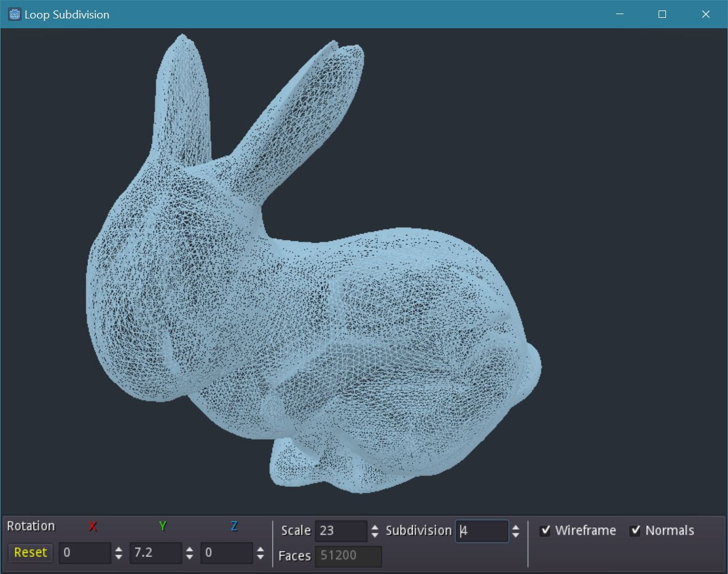Screen dimensions: 728x574
Task: Disable the Normals checkbox
Action: (x=635, y=530)
